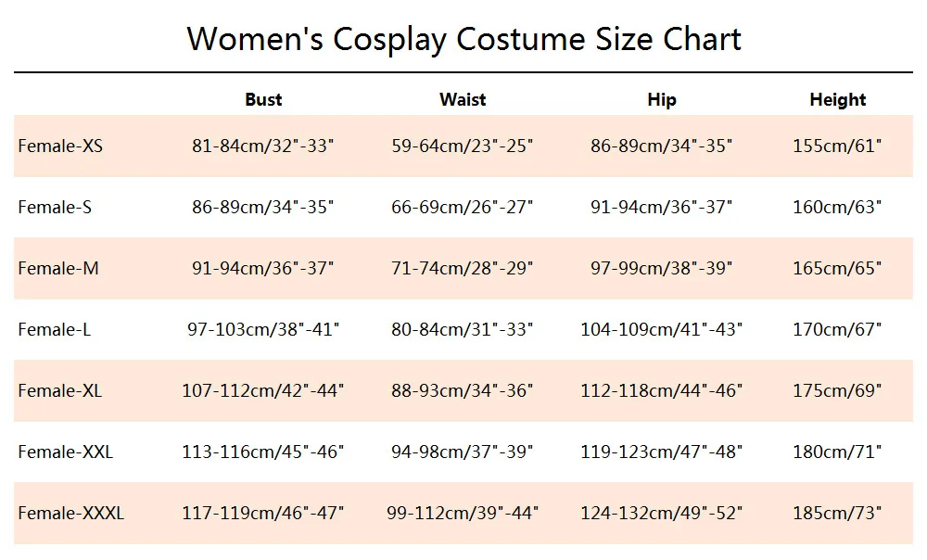This screenshot has height=560, width=927.
Task: Click the Female-M row label
Action: 58,268
